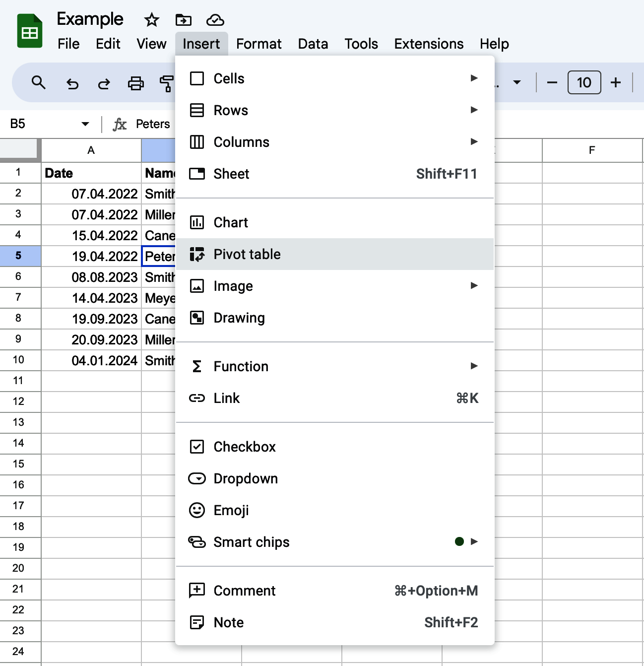Move the Example spreadsheet to a folder
The image size is (644, 666).
[183, 20]
